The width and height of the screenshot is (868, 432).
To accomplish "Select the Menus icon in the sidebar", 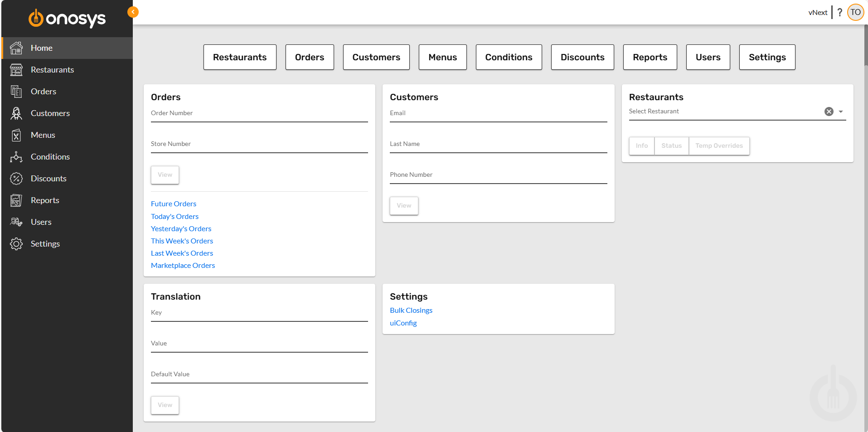I will pyautogui.click(x=16, y=135).
